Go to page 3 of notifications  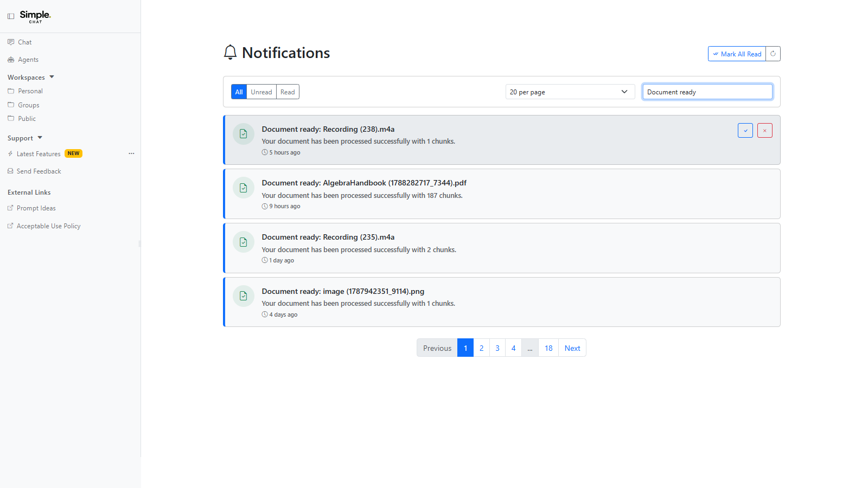click(497, 348)
